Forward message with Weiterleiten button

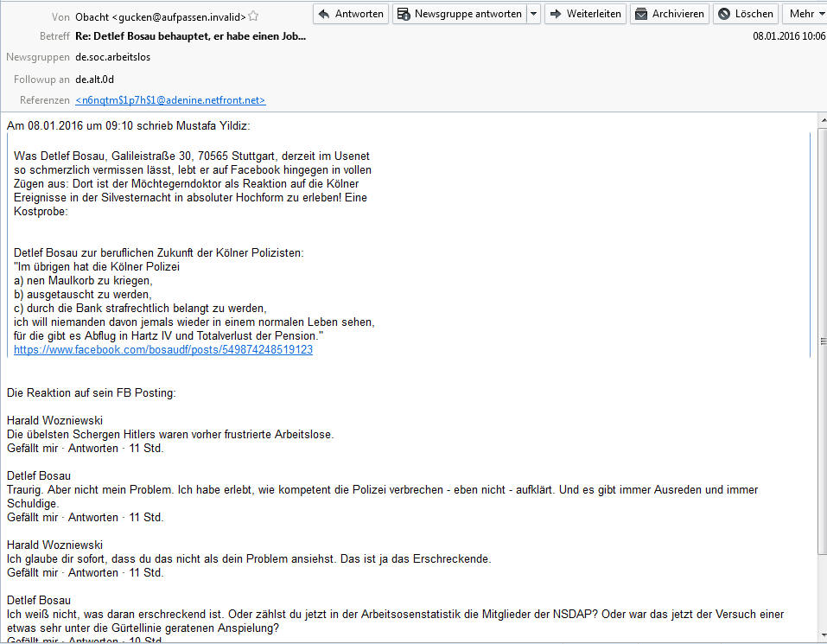click(585, 14)
